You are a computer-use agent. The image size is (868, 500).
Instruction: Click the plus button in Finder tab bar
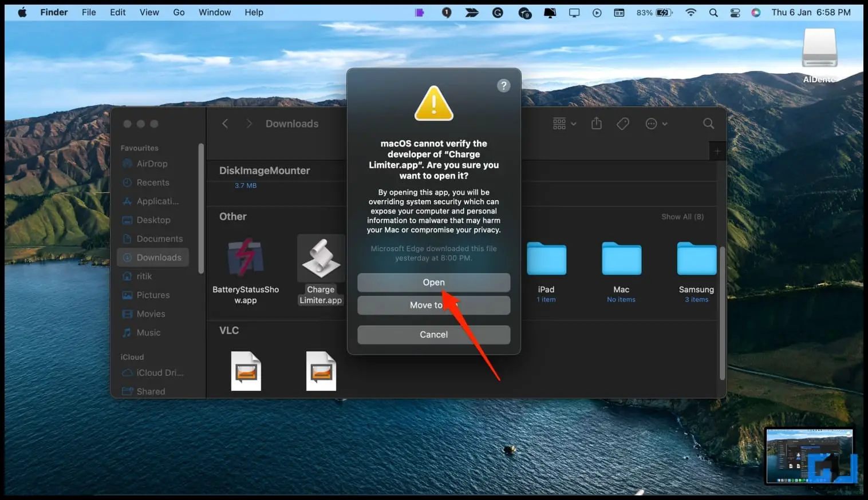click(717, 151)
